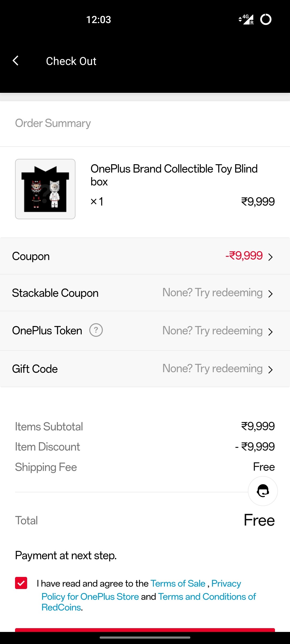Open the OnePlus Token help question mark
The height and width of the screenshot is (644, 290).
(97, 331)
